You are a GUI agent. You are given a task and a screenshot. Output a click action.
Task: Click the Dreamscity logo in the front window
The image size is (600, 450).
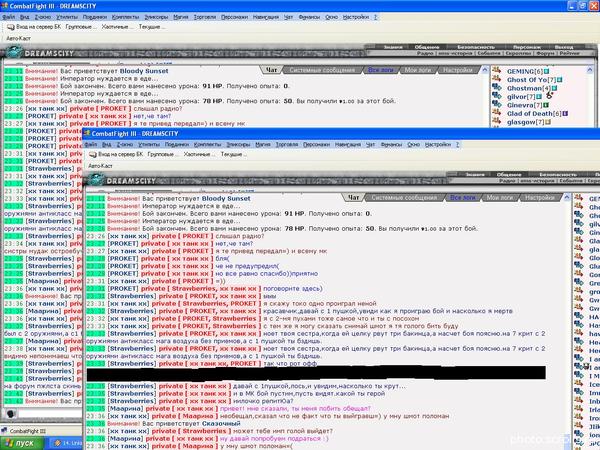click(96, 180)
